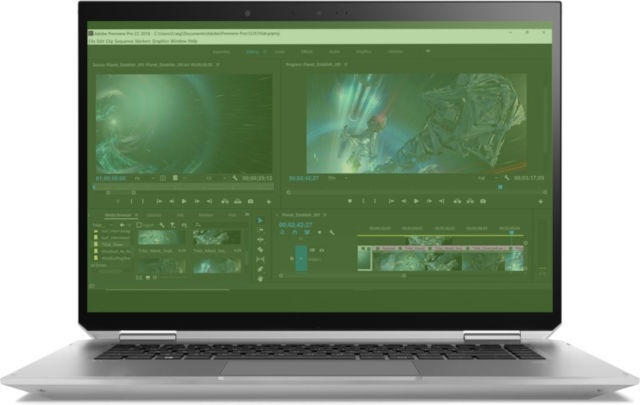Open Program monitor settings wrench
The height and width of the screenshot is (405, 640).
coord(507,178)
